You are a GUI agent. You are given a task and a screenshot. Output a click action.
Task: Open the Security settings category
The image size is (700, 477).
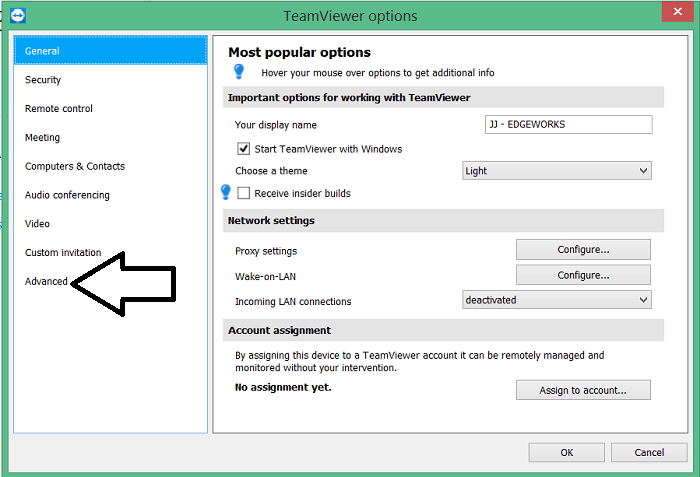click(x=111, y=80)
